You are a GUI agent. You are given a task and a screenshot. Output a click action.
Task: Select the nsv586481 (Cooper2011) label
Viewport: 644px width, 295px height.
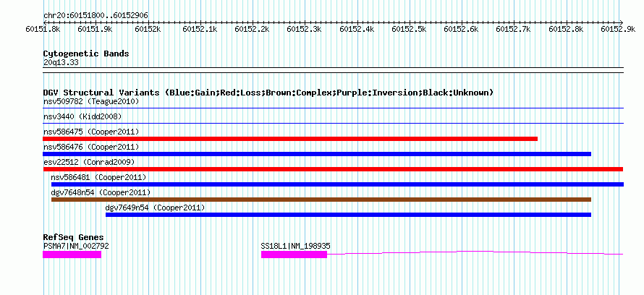pyautogui.click(x=98, y=177)
